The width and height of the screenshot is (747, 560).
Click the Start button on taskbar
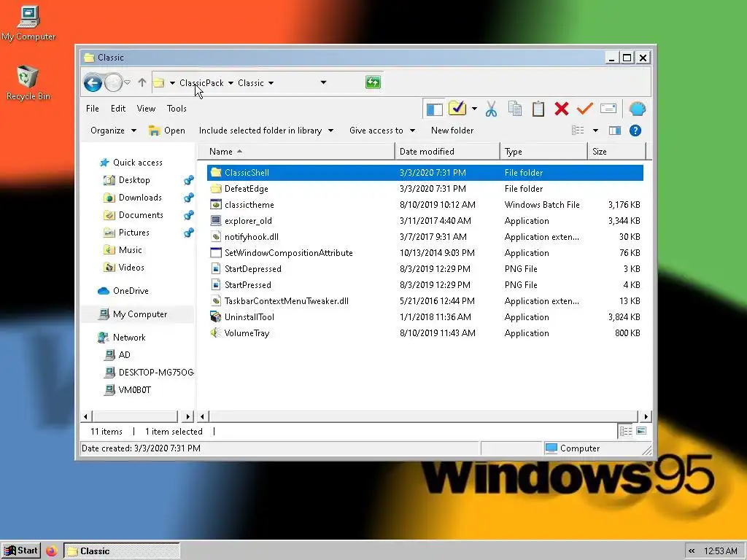click(x=21, y=551)
